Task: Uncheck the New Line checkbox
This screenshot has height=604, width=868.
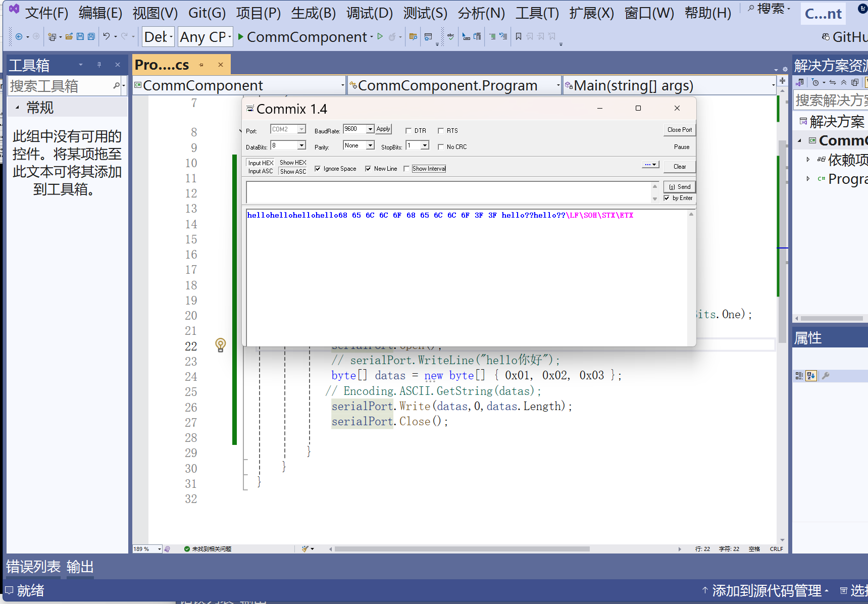Action: [368, 169]
